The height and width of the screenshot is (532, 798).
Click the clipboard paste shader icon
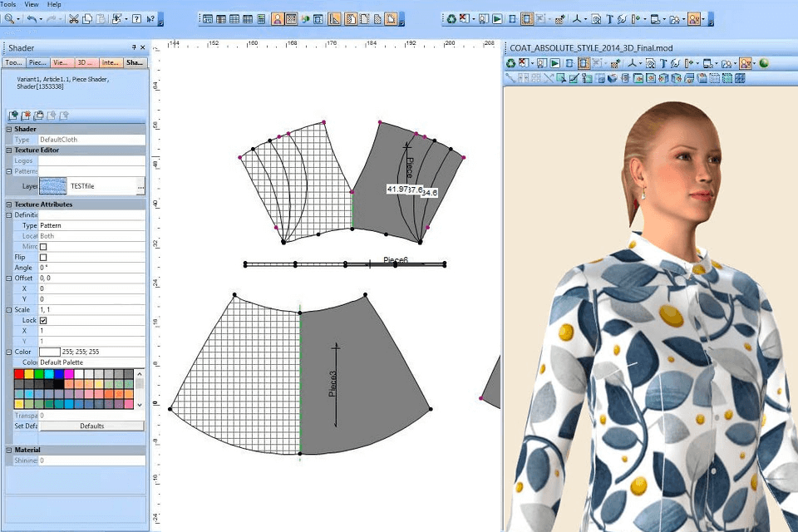point(38,115)
